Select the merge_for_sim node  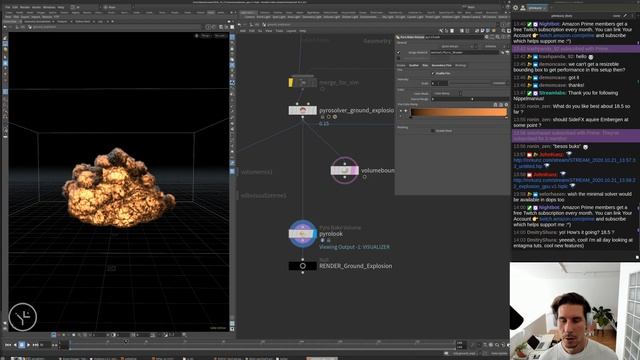[x=302, y=82]
